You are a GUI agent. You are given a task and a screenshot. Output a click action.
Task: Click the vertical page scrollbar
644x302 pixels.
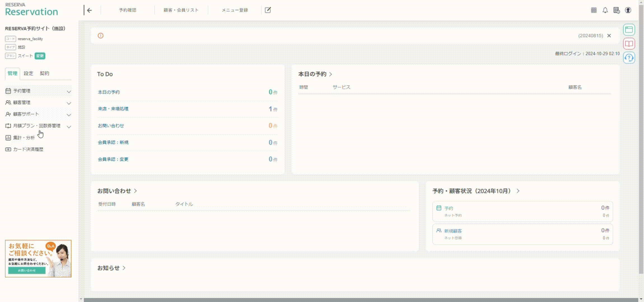click(x=641, y=140)
